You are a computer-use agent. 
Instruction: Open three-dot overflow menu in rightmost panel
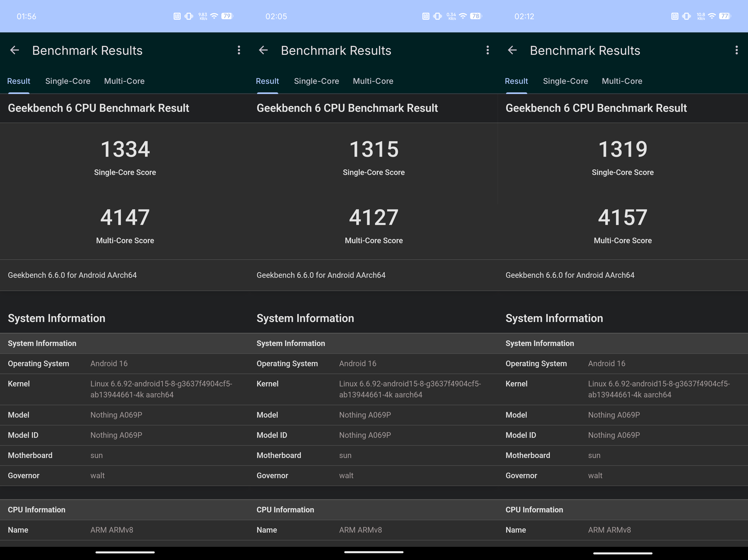click(x=736, y=50)
